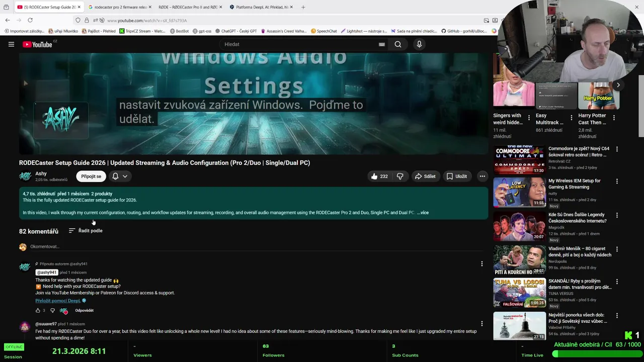The height and width of the screenshot is (362, 644).
Task: Open a new browser tab
Action: pyautogui.click(x=303, y=7)
